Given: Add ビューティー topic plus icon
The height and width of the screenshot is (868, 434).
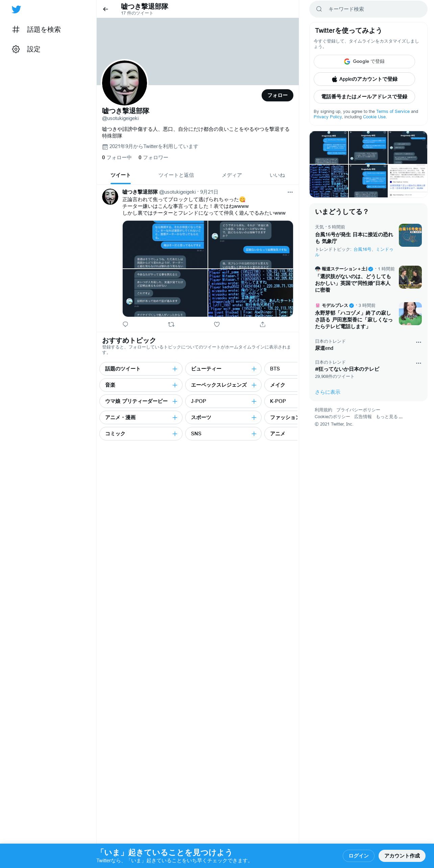Looking at the screenshot, I should [254, 369].
